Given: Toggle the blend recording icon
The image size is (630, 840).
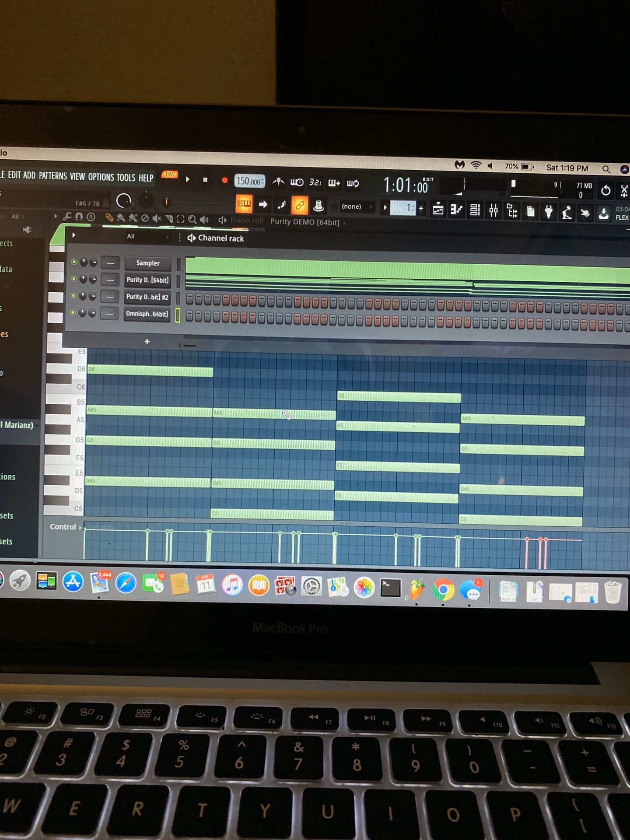Looking at the screenshot, I should [x=334, y=183].
